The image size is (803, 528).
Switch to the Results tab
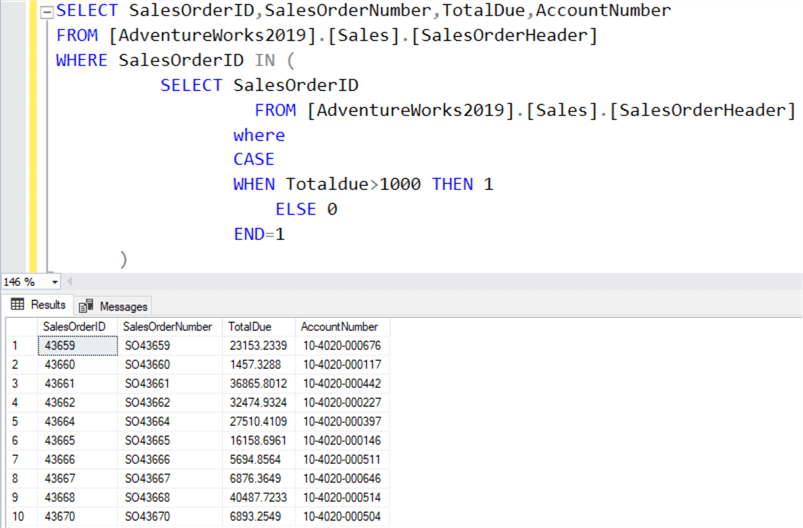click(x=38, y=305)
